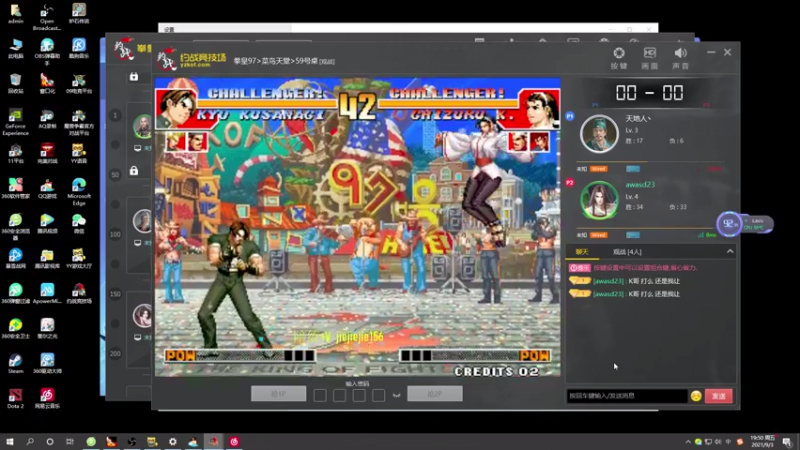Open the notification center icon
The image size is (800, 450).
pos(788,442)
